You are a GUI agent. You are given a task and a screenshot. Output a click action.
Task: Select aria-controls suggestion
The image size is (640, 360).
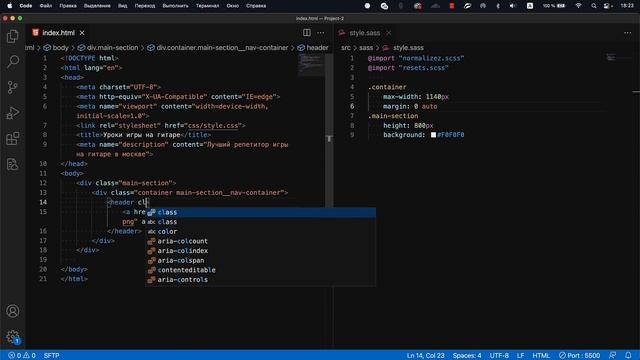coord(260,280)
